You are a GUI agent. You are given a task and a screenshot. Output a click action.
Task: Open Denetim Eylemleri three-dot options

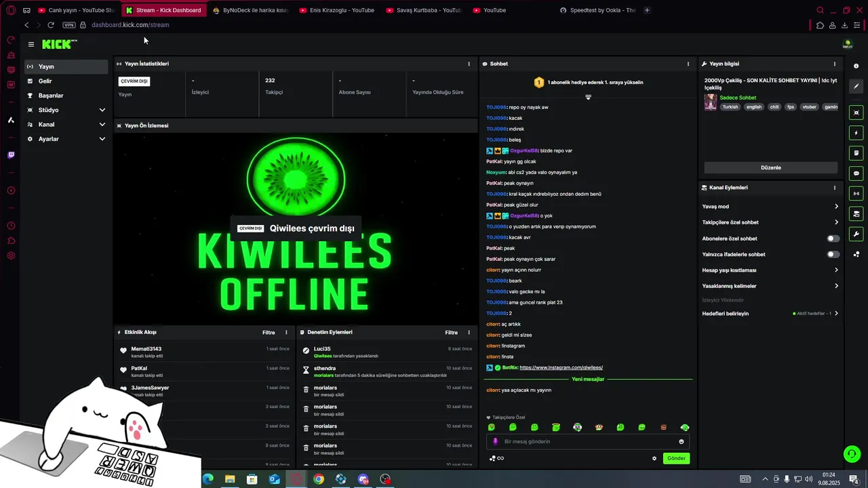(x=469, y=333)
